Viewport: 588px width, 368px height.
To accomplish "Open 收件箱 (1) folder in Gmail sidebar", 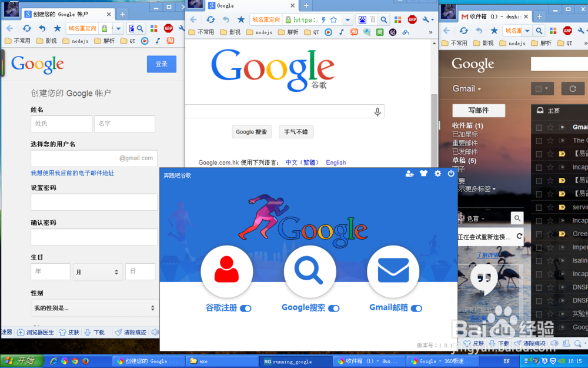I will pyautogui.click(x=467, y=125).
